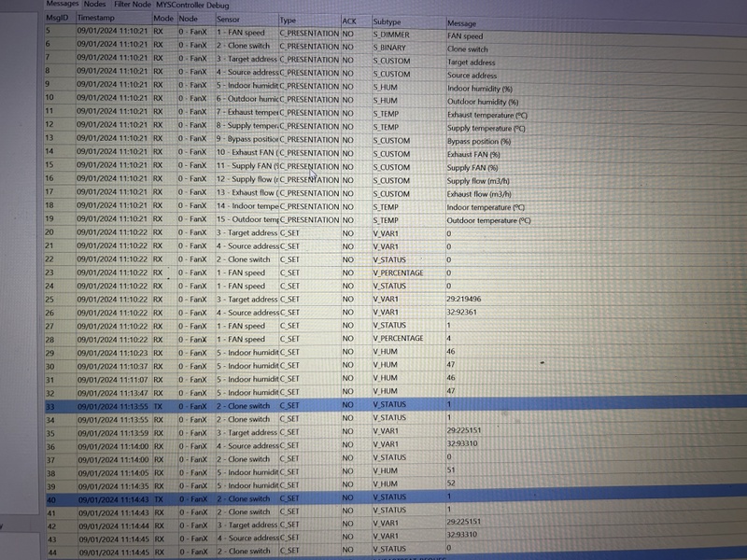The image size is (747, 560).
Task: Click timestamp 09/01/2024 11:11:07 in row 31
Action: 113,380
